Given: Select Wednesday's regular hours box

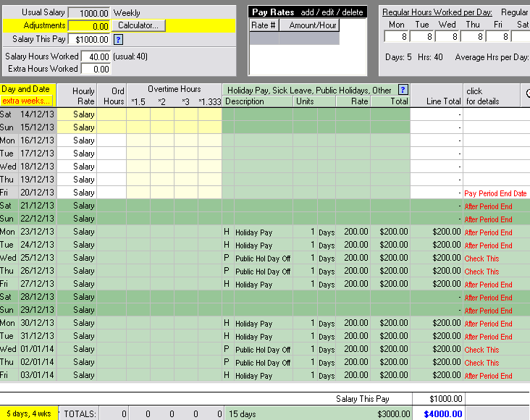Looking at the screenshot, I should tap(447, 37).
